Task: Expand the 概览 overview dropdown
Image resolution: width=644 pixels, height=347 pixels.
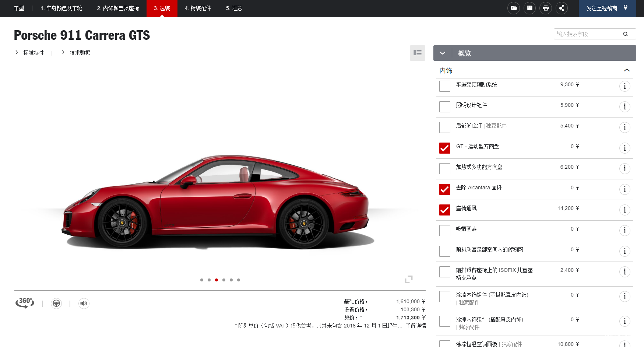Action: point(443,53)
